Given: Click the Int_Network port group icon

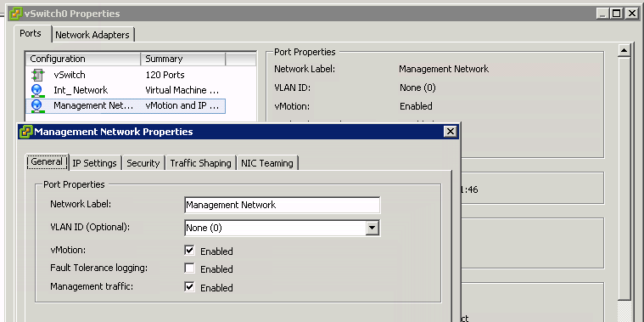Looking at the screenshot, I should coord(37,90).
